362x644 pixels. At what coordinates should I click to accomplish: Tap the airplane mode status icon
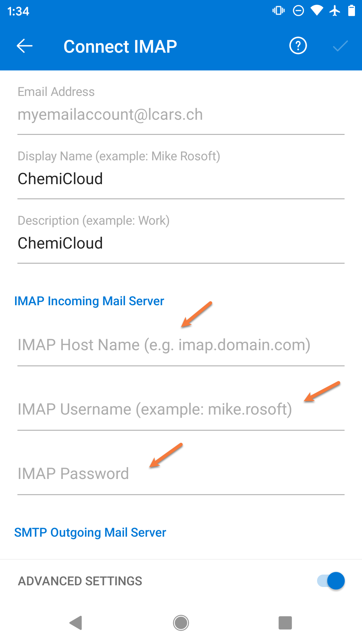pyautogui.click(x=335, y=11)
